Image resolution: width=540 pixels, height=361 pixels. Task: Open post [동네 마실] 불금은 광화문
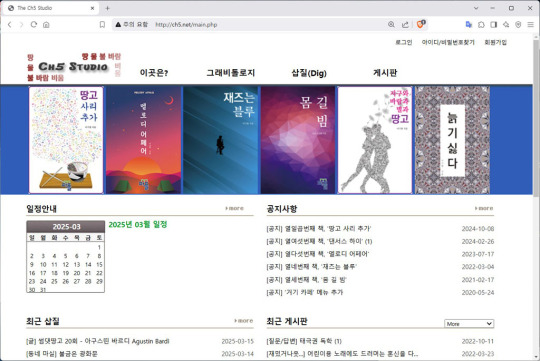62,354
